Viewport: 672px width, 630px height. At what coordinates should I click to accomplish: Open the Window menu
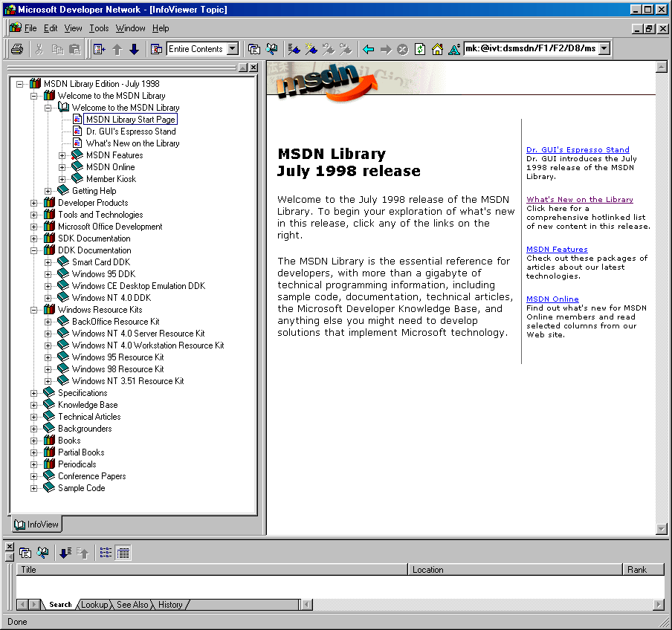(130, 28)
